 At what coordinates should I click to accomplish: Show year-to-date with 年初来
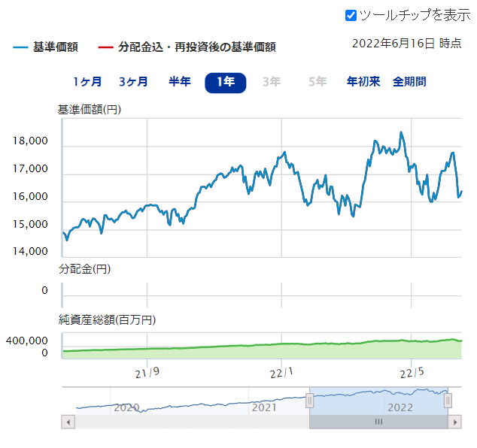(363, 82)
